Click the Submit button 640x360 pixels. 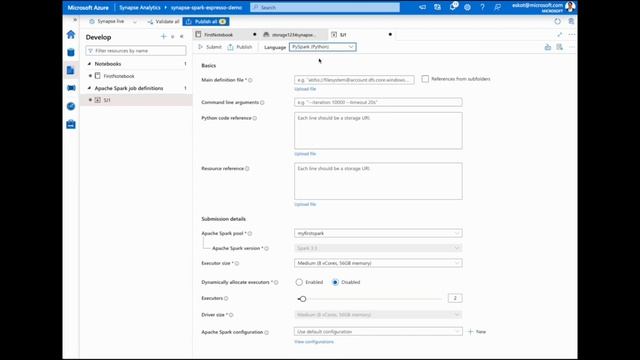pyautogui.click(x=210, y=47)
